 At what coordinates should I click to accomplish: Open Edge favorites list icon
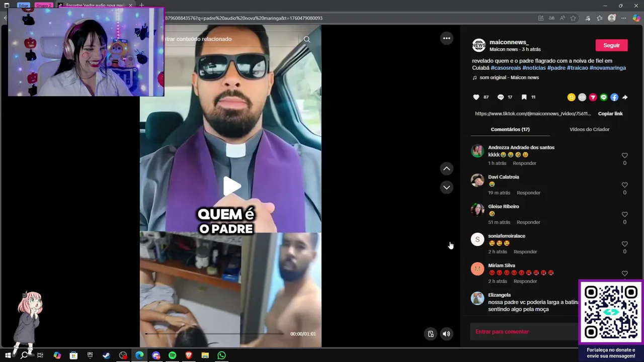(599, 18)
